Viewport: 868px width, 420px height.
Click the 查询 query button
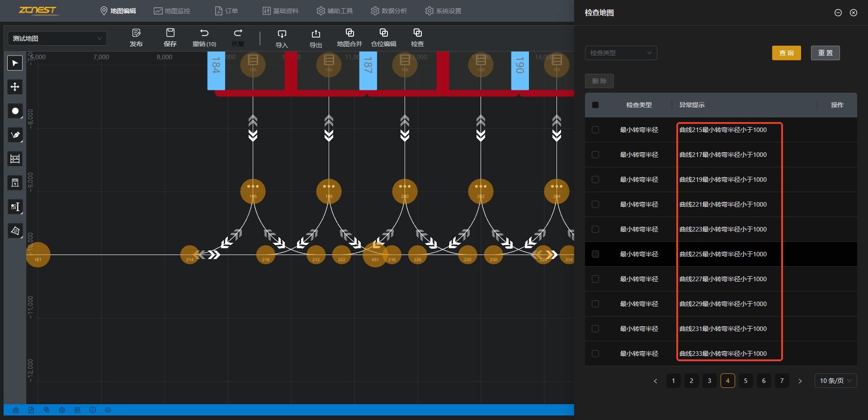(x=787, y=53)
